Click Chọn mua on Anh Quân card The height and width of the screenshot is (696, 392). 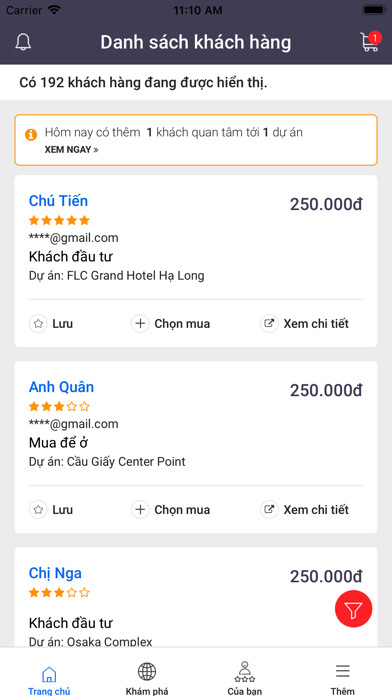182,510
